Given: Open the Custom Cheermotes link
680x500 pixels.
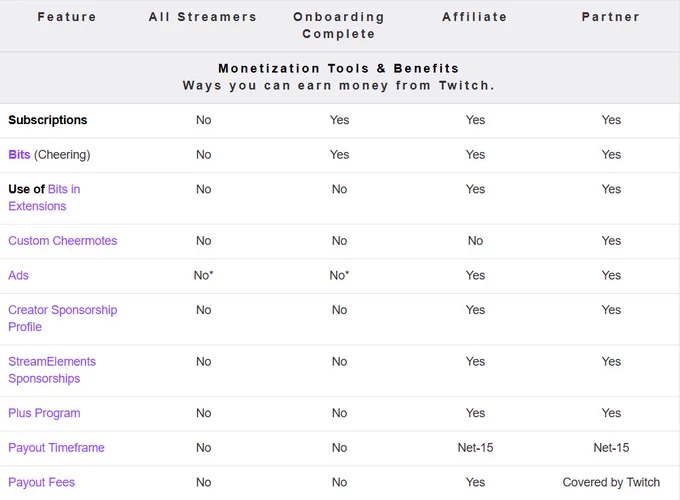Looking at the screenshot, I should coord(62,241).
